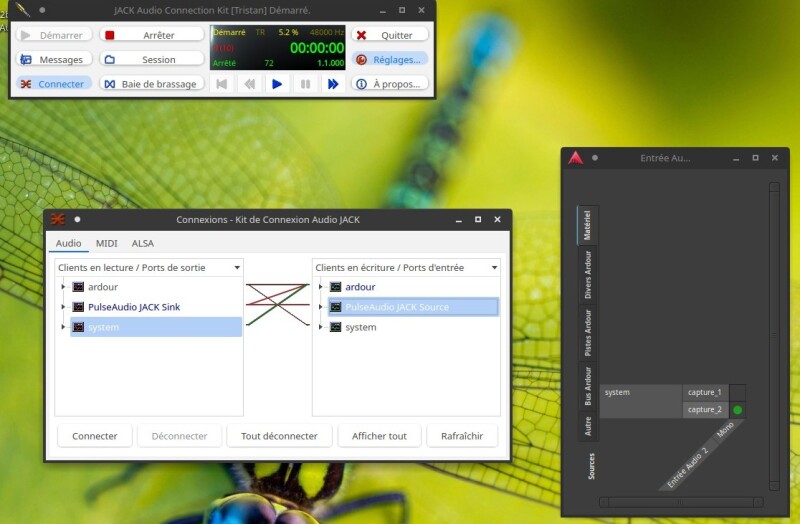The width and height of the screenshot is (800, 524).
Task: Expand the ardour output client
Action: 63,287
